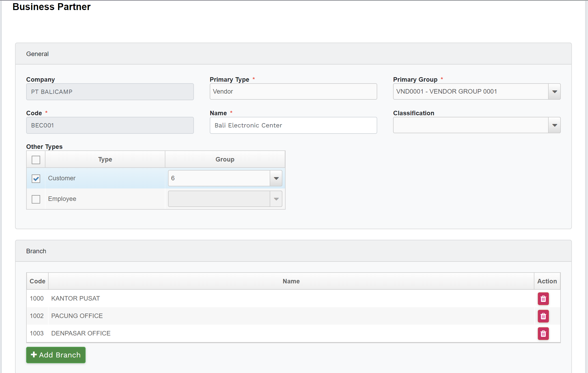The image size is (588, 373).
Task: Click the Code field BEC001
Action: tap(110, 125)
